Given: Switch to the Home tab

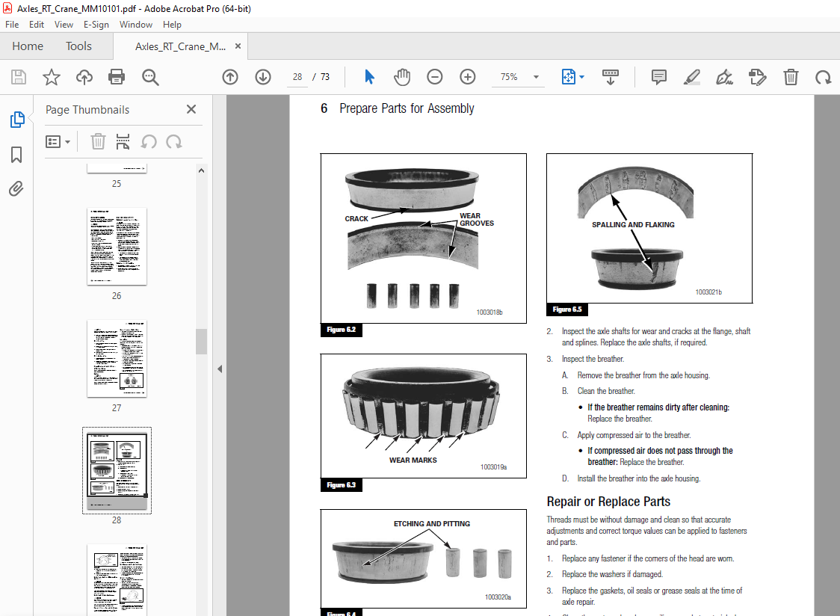Looking at the screenshot, I should (28, 46).
